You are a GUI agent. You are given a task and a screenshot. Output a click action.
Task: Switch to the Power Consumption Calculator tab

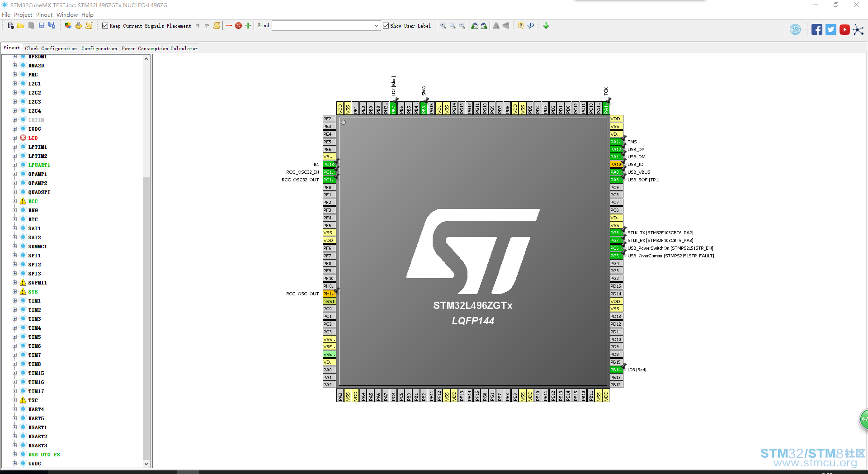point(160,48)
